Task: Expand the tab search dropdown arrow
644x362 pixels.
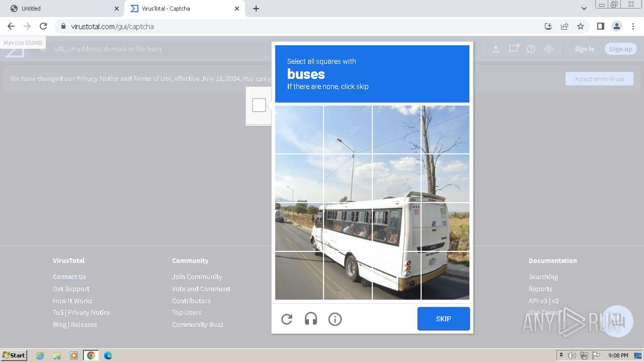Action: [584, 9]
